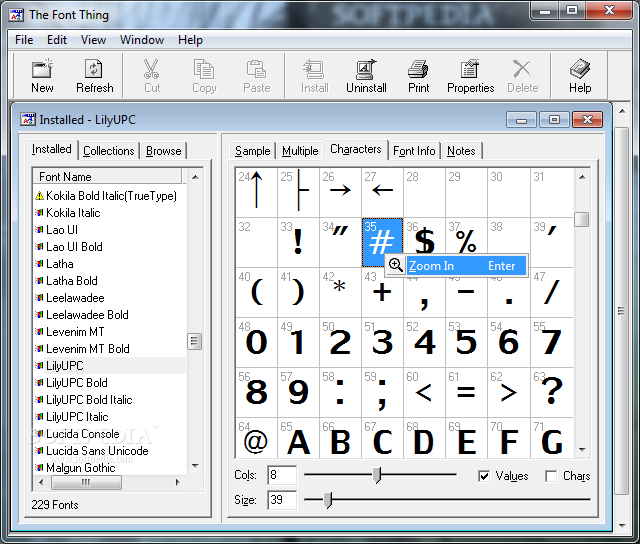Click the Font Name column header
Viewport: 640px width, 544px height.
click(107, 177)
